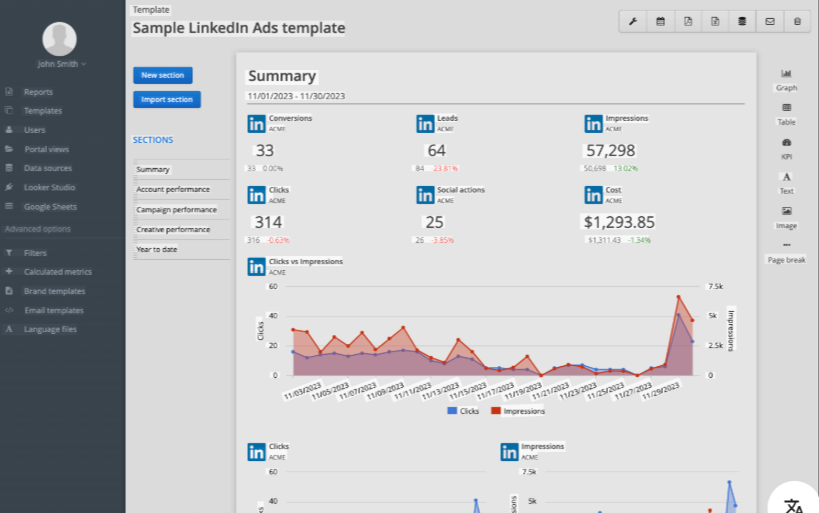The image size is (819, 513).
Task: Click Cost change -1.34%
Action: click(x=639, y=240)
